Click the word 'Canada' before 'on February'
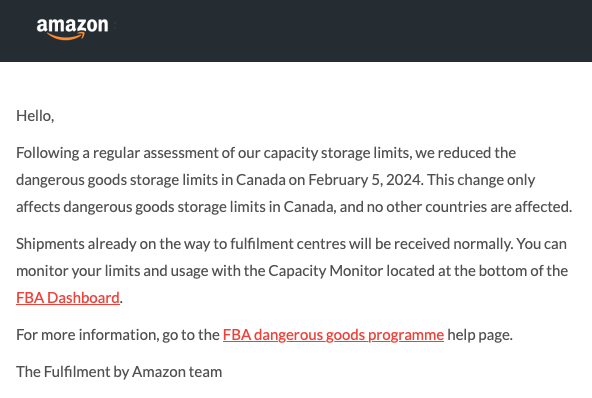The height and width of the screenshot is (398, 592). click(x=261, y=180)
